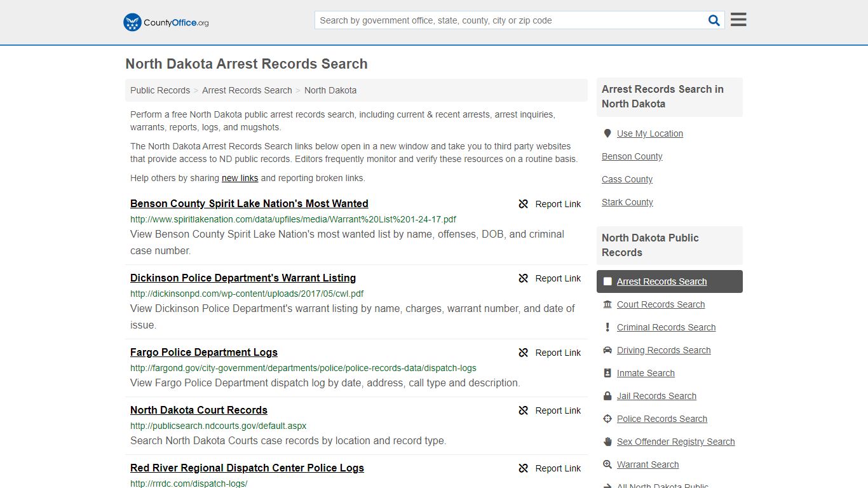This screenshot has width=868, height=488.
Task: Click broken link icon for Benson County listing
Action: (524, 204)
